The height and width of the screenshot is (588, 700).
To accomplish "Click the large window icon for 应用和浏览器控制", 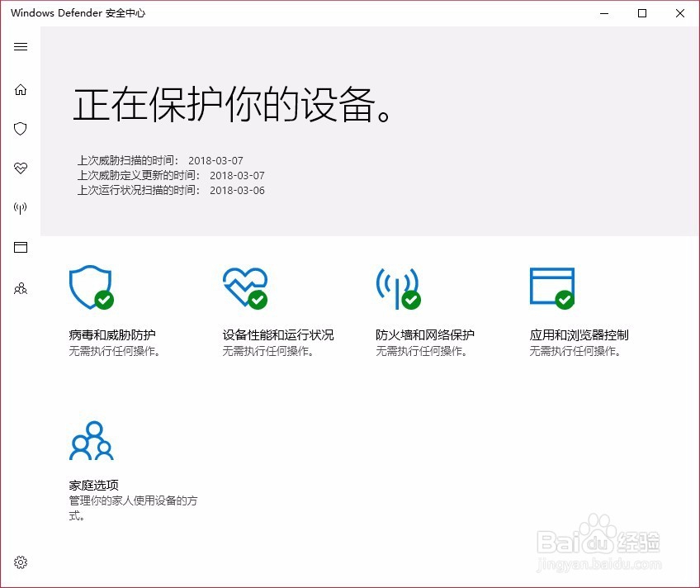I will pos(552,288).
